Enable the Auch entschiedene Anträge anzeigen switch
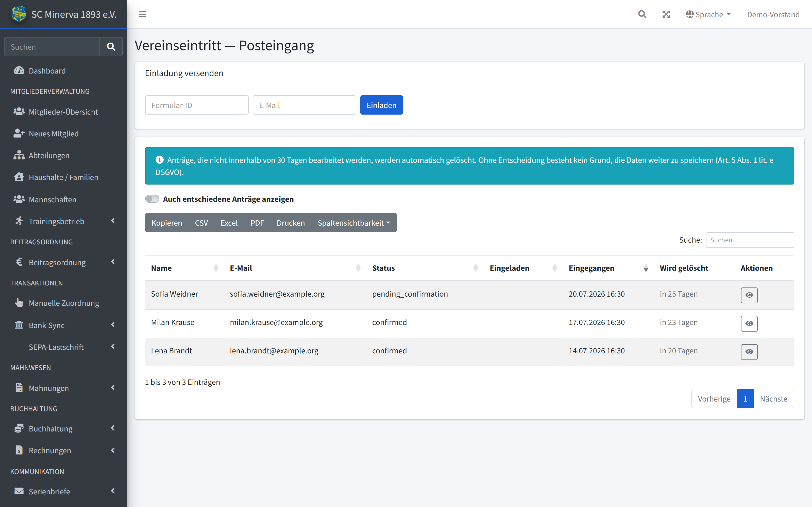Viewport: 812px width, 507px height. click(152, 199)
